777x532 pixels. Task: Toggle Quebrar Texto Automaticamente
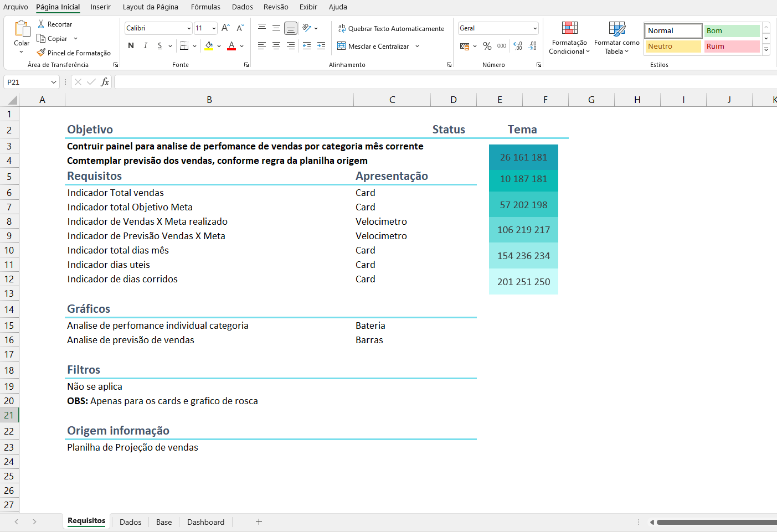391,29
